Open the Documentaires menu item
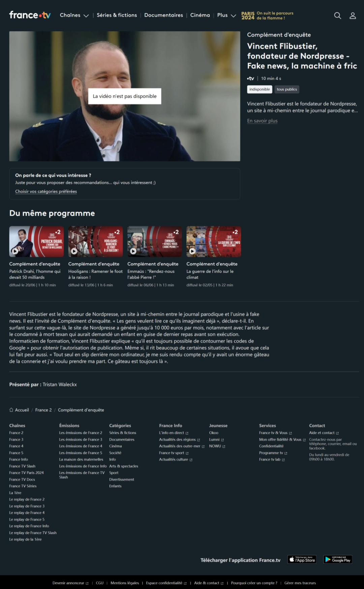The width and height of the screenshot is (364, 589). pos(163,15)
